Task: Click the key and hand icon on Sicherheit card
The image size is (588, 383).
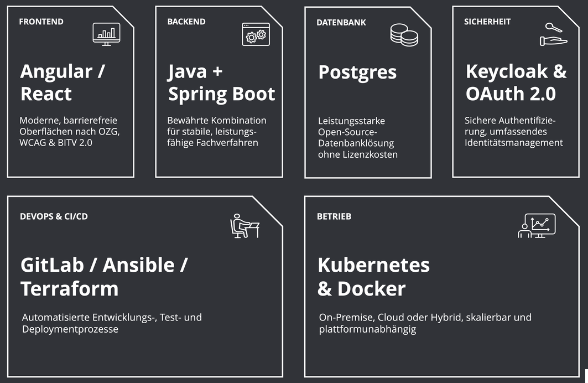Action: [554, 34]
